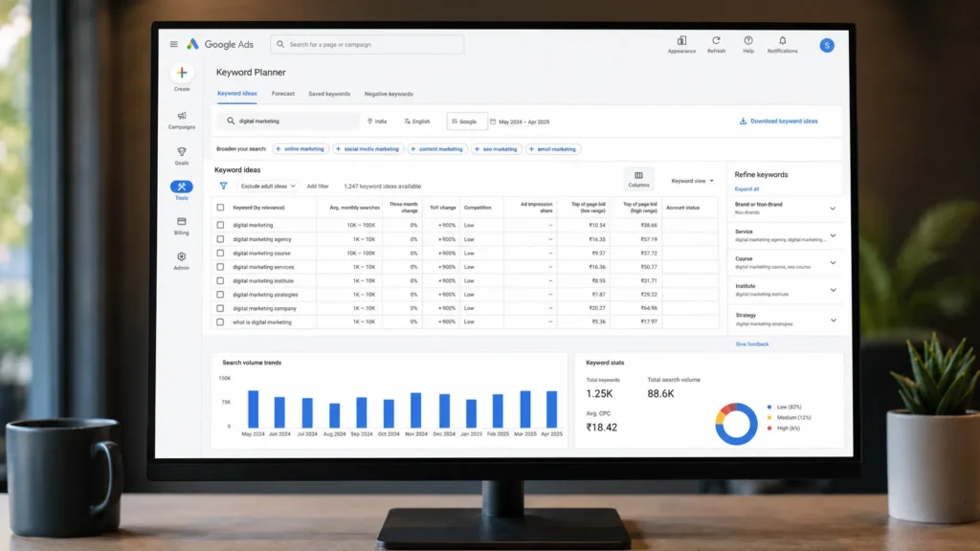Open the Help icon
Image resolution: width=980 pixels, height=551 pixels.
click(748, 40)
